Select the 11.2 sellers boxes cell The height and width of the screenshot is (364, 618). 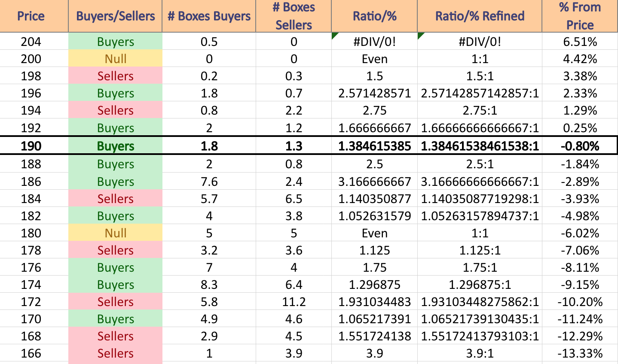point(294,301)
